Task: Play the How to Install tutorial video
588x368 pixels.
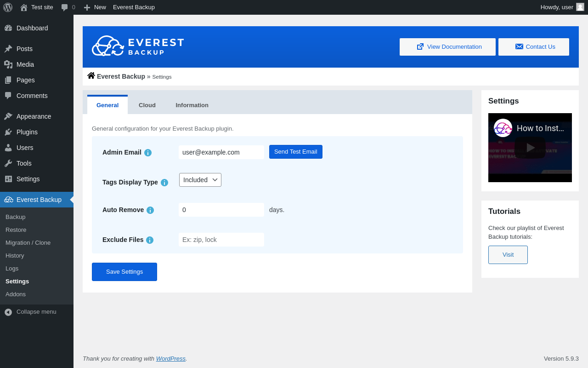Action: pos(530,148)
